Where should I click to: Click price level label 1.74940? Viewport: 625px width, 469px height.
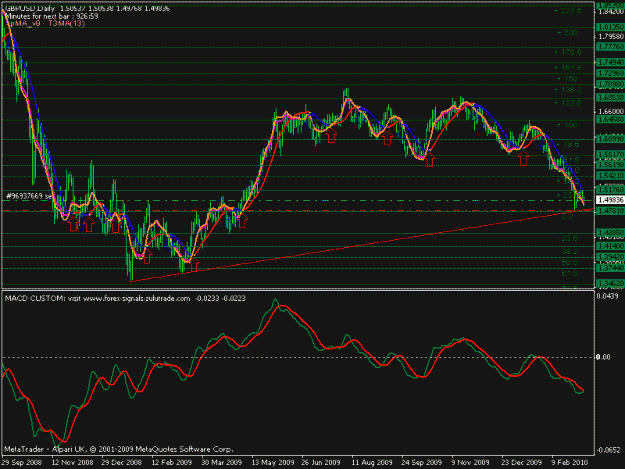coord(610,63)
